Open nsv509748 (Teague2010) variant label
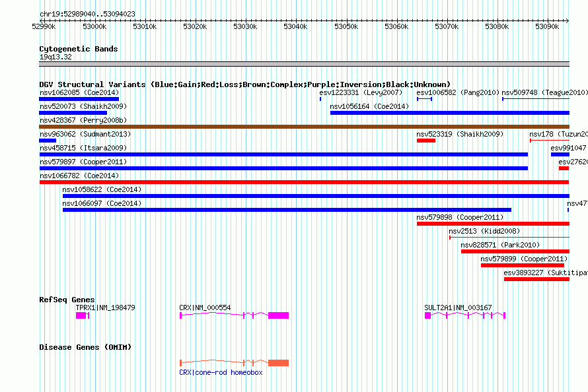This screenshot has height=392, width=588. pyautogui.click(x=544, y=92)
